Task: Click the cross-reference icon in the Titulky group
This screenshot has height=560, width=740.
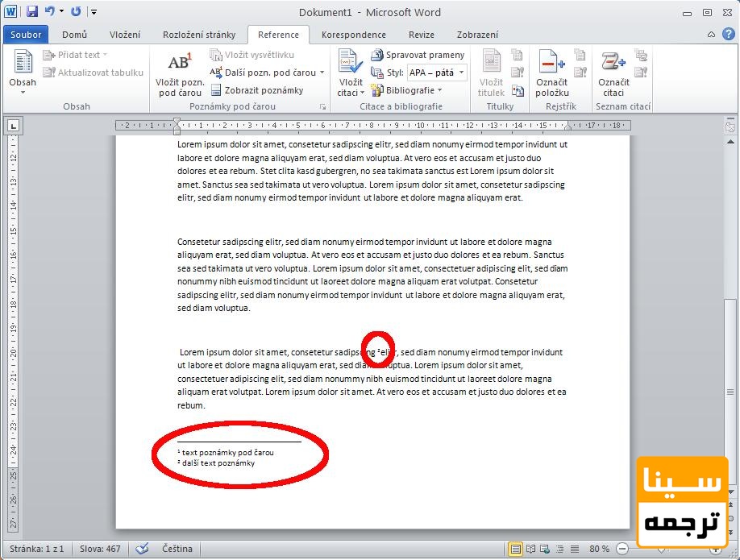Action: pyautogui.click(x=518, y=90)
